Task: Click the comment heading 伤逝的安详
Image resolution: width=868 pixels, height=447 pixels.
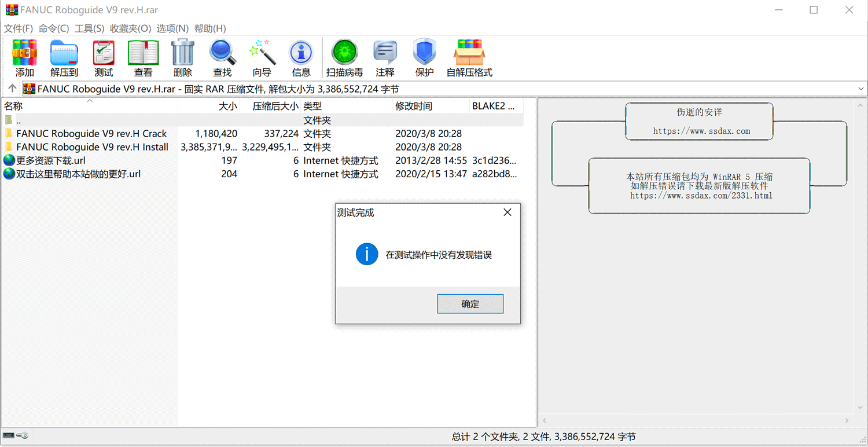Action: [699, 112]
